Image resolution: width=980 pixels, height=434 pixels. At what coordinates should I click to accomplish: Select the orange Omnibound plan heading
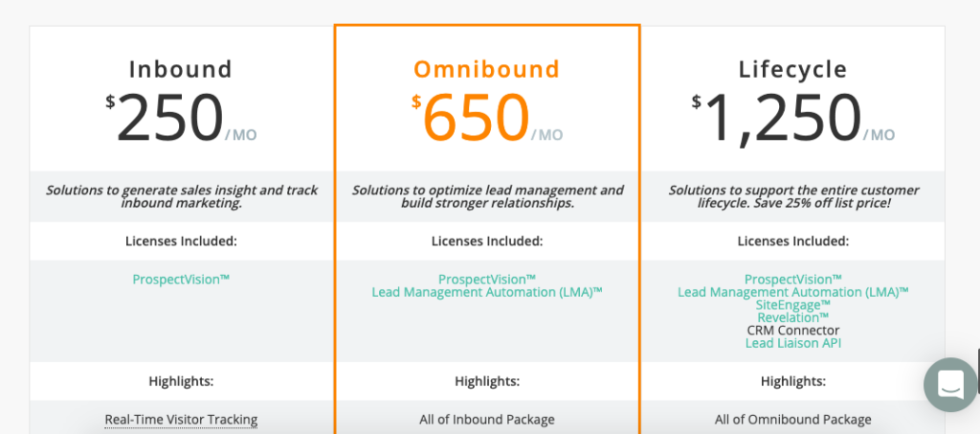click(x=487, y=69)
